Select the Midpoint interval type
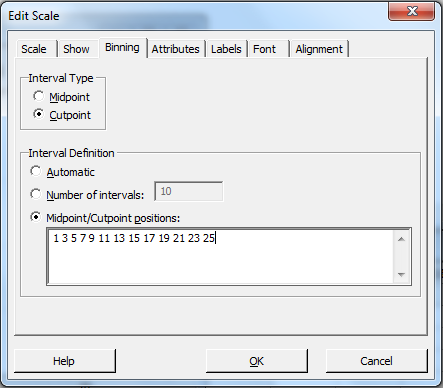 tap(38, 96)
